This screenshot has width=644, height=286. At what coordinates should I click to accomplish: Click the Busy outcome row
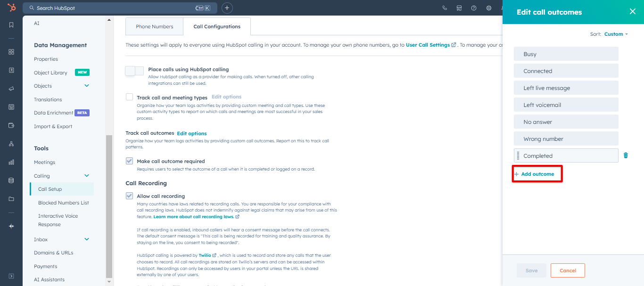[566, 54]
